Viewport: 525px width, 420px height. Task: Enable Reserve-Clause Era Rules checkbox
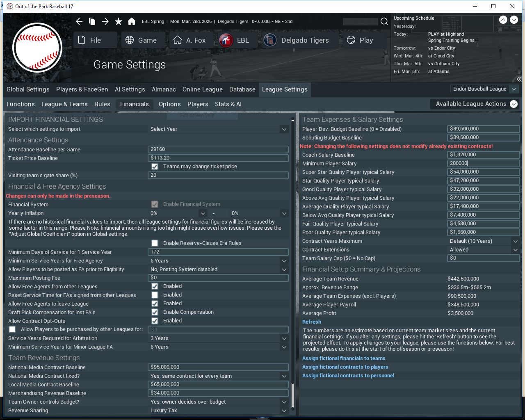point(155,243)
